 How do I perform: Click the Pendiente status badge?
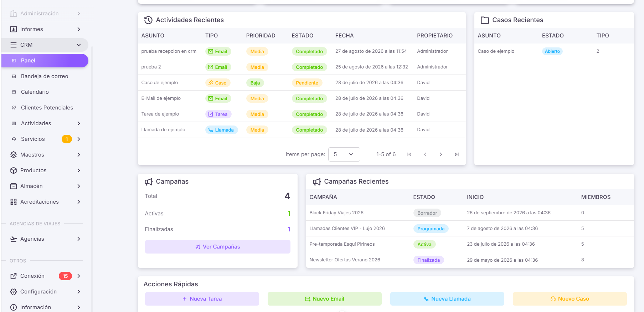pos(307,83)
